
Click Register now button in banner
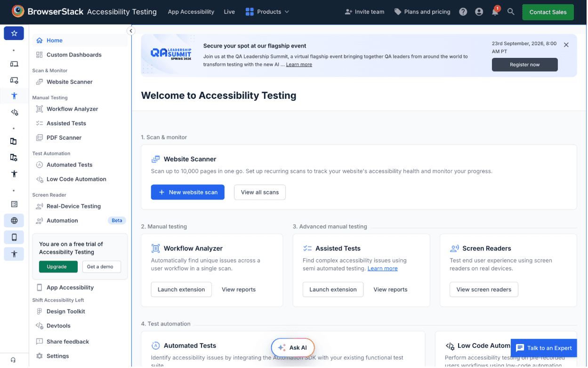(526, 65)
